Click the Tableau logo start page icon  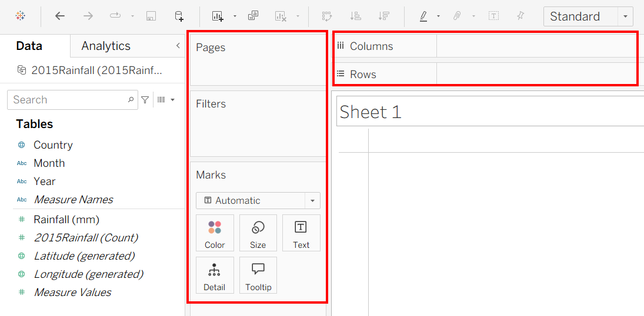[x=20, y=16]
